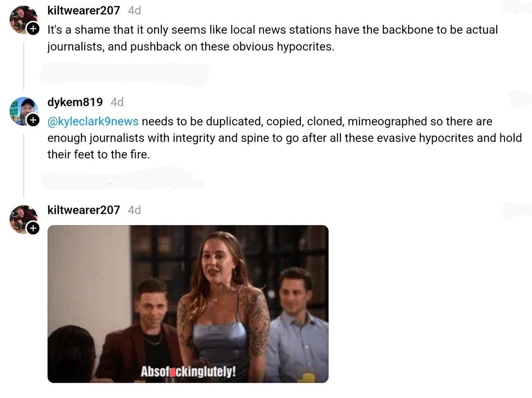This screenshot has height=398, width=532.
Task: Tap the comment about local news stations
Action: click(273, 38)
